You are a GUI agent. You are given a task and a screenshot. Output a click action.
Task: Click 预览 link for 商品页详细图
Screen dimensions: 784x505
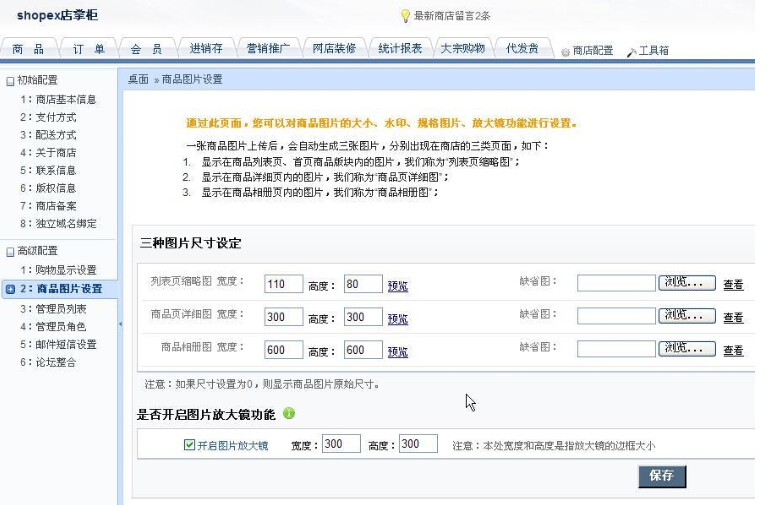[398, 318]
